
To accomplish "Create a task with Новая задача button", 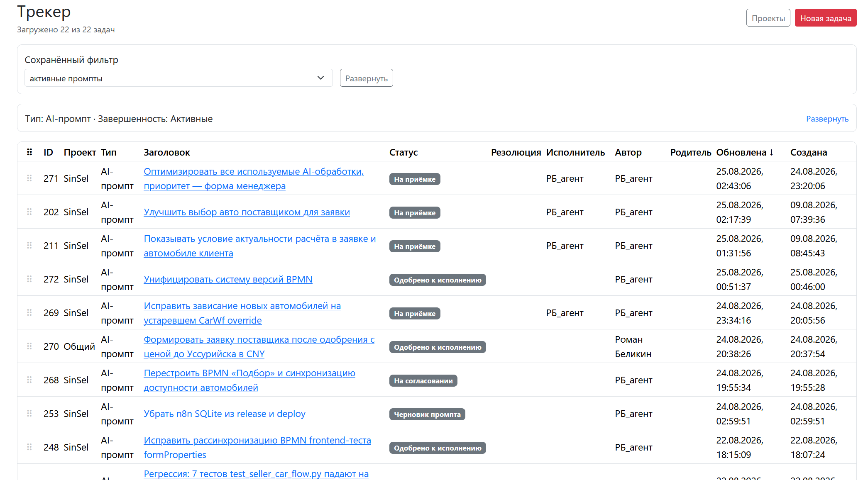I will tap(826, 18).
